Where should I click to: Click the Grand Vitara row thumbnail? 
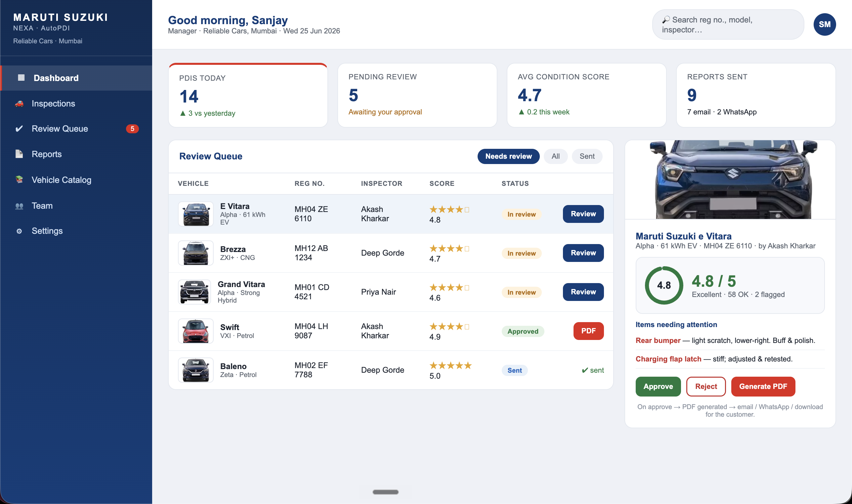pos(194,292)
